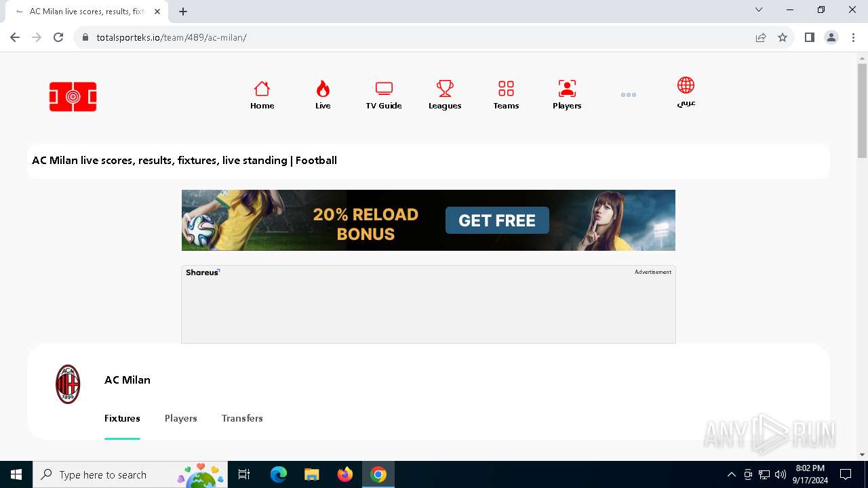Show hidden system tray icons

(x=731, y=474)
